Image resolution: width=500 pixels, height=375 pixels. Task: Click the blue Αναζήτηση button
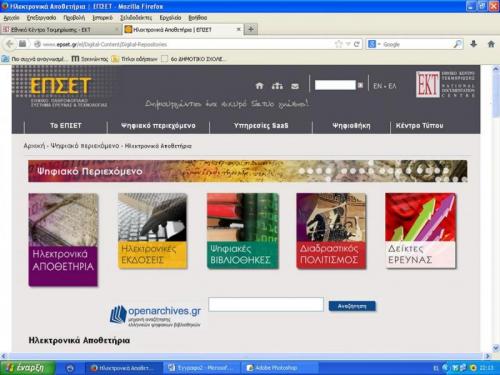(x=352, y=306)
